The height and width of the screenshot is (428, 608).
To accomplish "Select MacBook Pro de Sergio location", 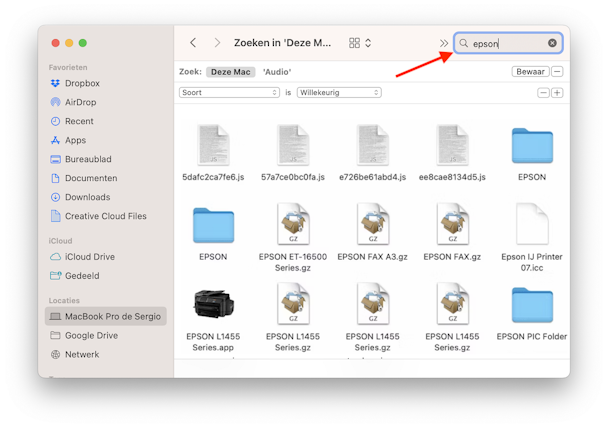I will click(105, 316).
